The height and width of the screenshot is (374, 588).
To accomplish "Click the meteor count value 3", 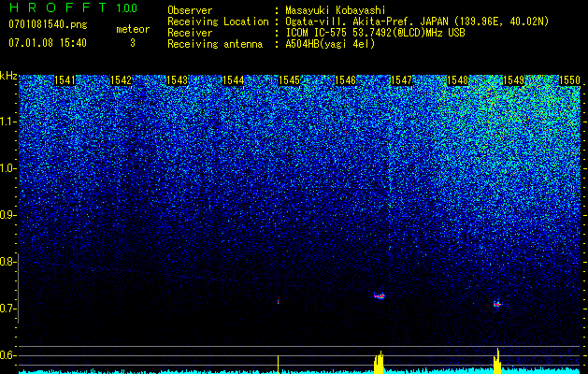I will (133, 43).
